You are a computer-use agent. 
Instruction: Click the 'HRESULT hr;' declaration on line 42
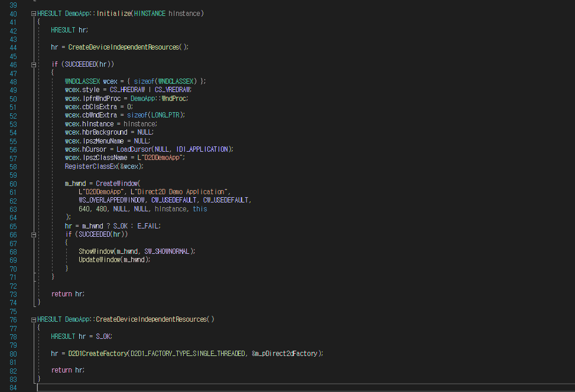tap(69, 30)
